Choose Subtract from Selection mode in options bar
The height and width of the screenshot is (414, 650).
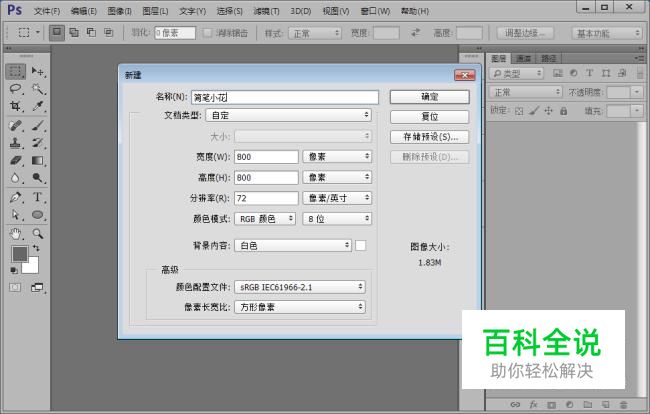click(91, 32)
